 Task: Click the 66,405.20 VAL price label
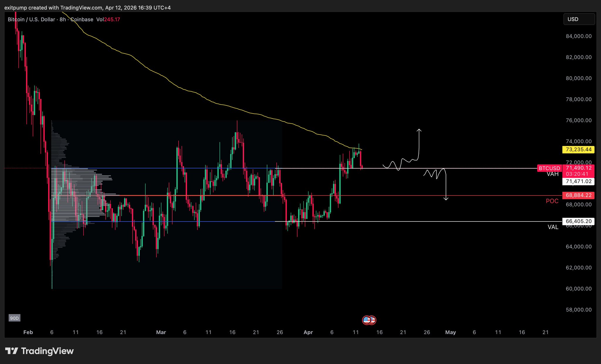[x=578, y=221]
